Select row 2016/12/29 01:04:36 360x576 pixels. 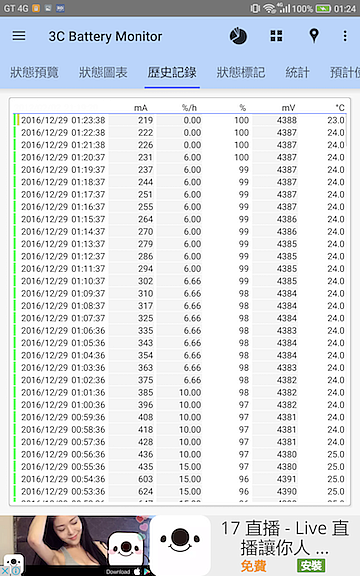(180, 355)
